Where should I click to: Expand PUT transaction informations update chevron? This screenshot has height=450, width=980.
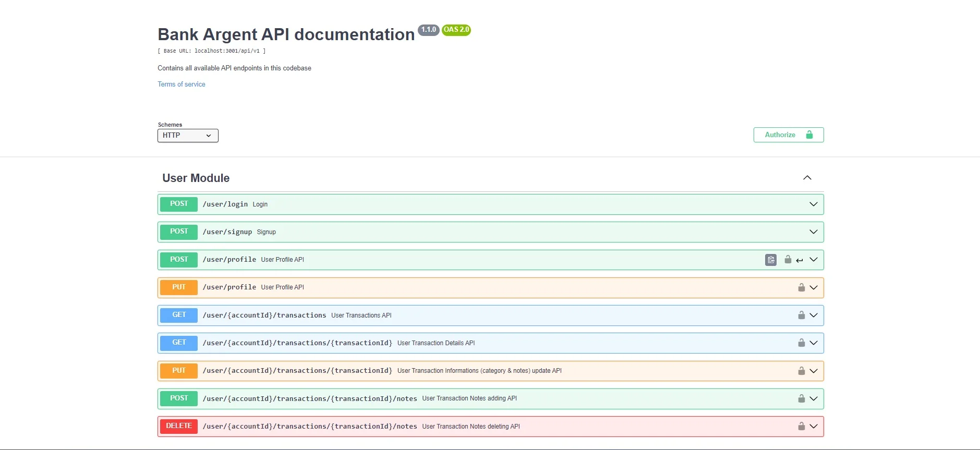(814, 371)
